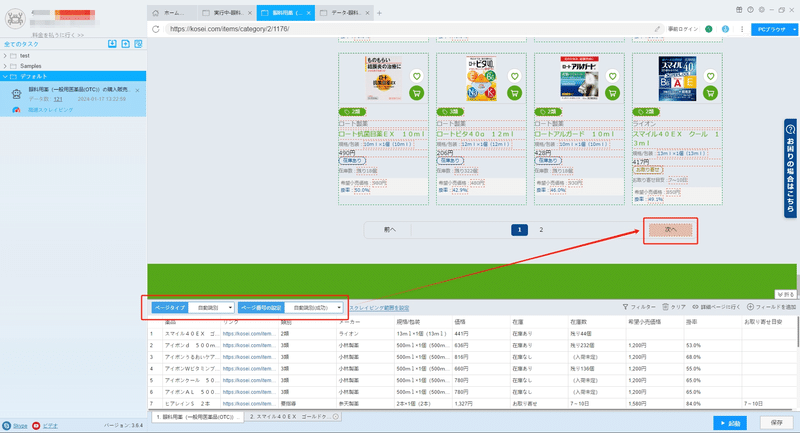Click the profile avatar icon
800x433 pixels.
pyautogui.click(x=15, y=19)
